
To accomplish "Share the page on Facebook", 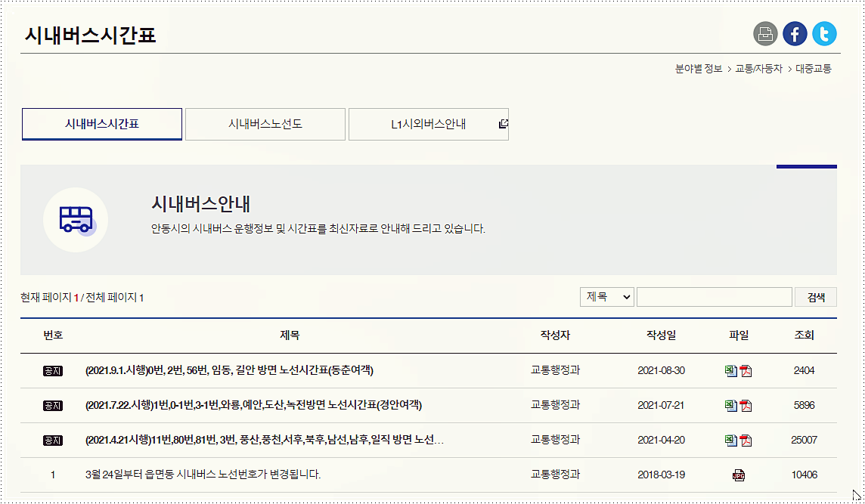I will coord(795,34).
